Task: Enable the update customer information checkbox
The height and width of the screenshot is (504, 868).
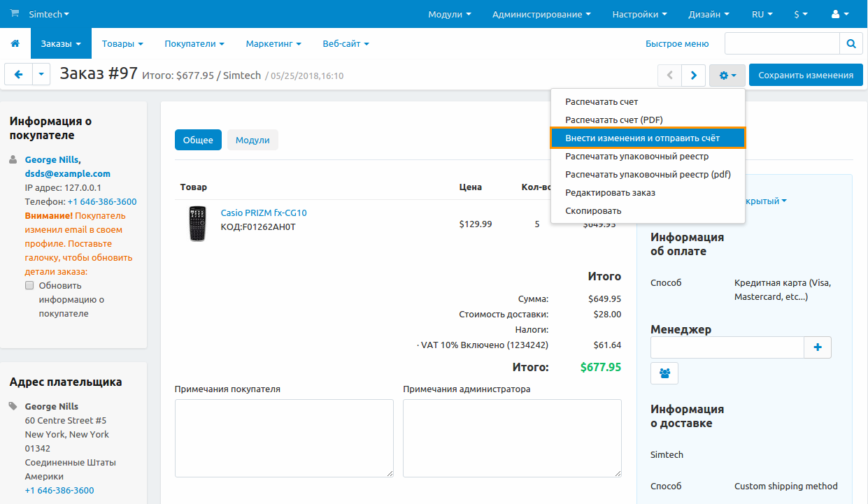Action: coord(29,285)
